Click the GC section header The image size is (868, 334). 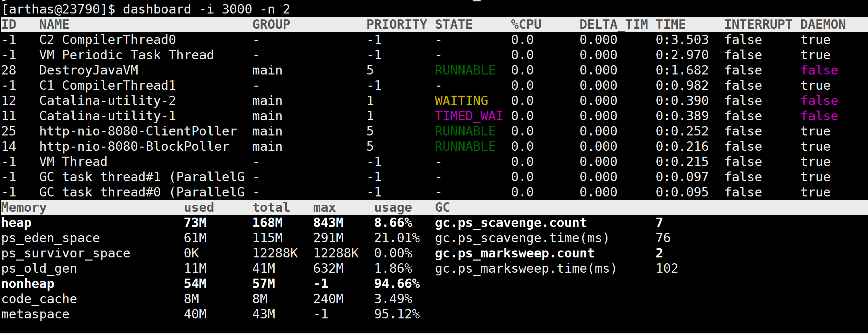pyautogui.click(x=442, y=207)
